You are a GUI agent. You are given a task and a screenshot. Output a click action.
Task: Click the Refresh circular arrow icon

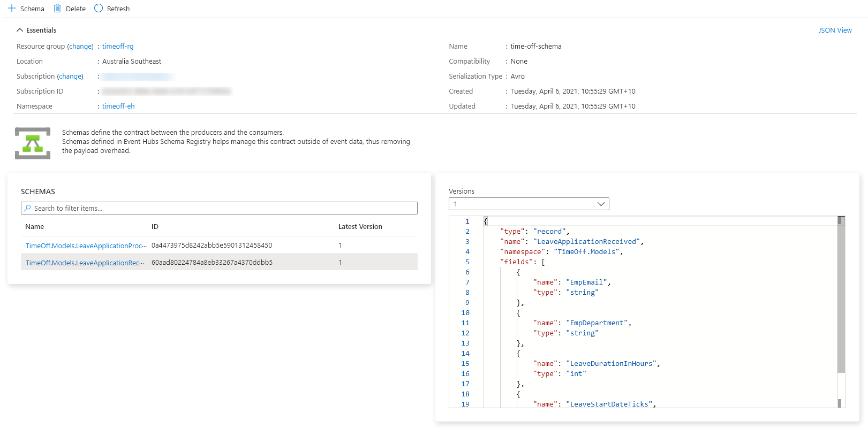pyautogui.click(x=99, y=9)
